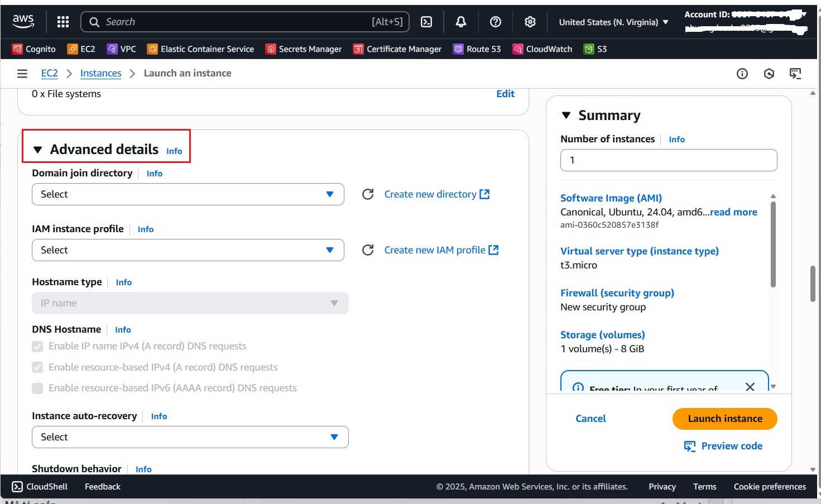Open the region selector menu

coord(612,22)
